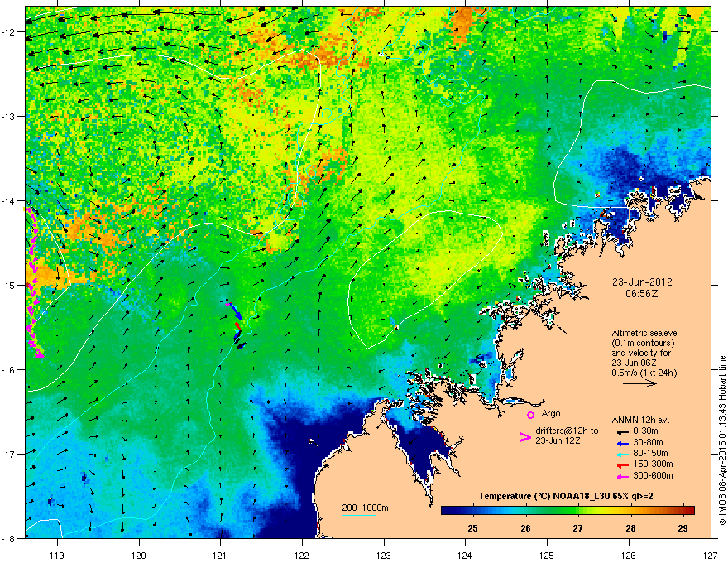Click the colorbar tick label 26
Image resolution: width=728 pixels, height=563 pixels.
[525, 528]
